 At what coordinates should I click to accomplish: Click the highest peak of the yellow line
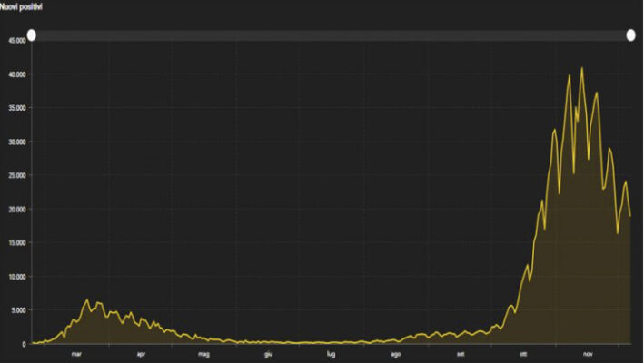pyautogui.click(x=582, y=68)
